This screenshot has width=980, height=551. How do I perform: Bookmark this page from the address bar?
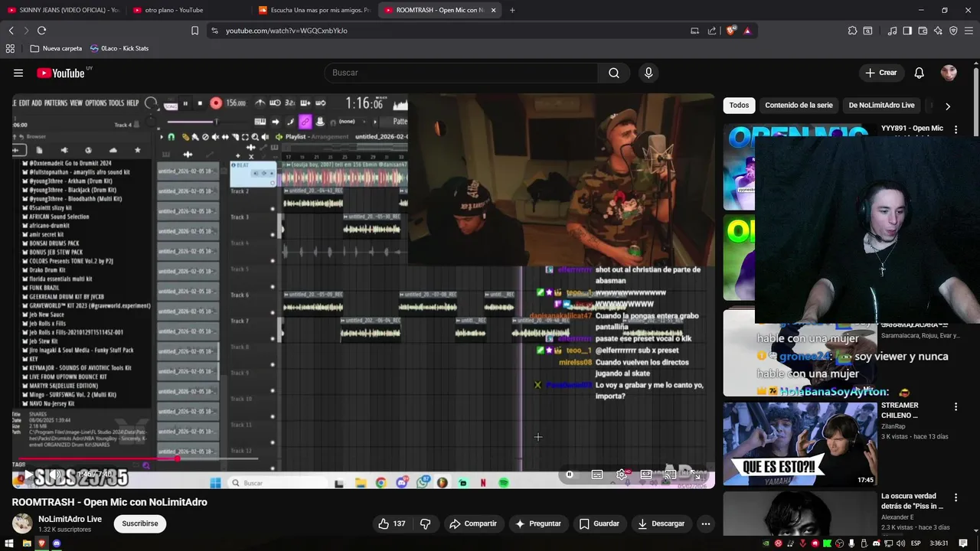pos(194,31)
